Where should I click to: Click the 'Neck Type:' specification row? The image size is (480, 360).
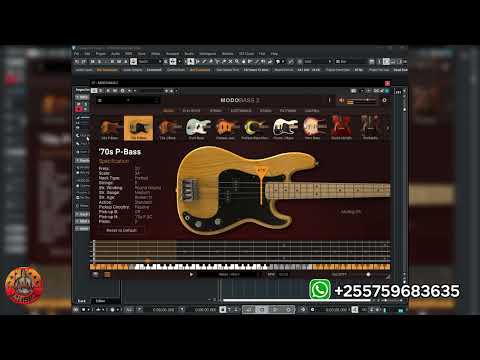click(124, 178)
